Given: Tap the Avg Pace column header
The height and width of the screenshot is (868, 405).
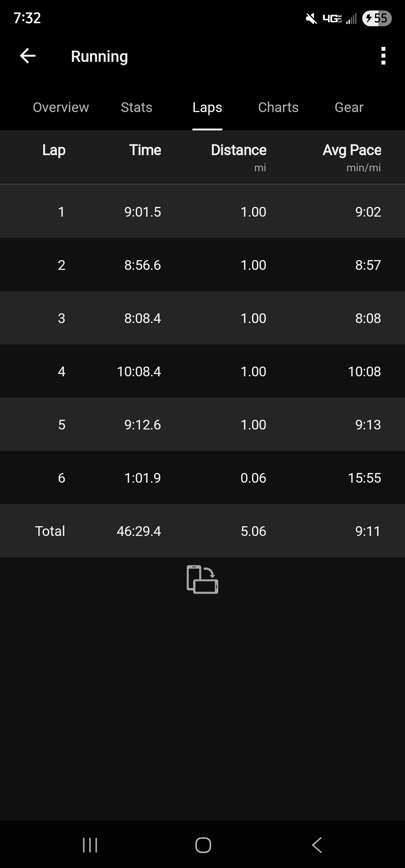Looking at the screenshot, I should coord(352,150).
